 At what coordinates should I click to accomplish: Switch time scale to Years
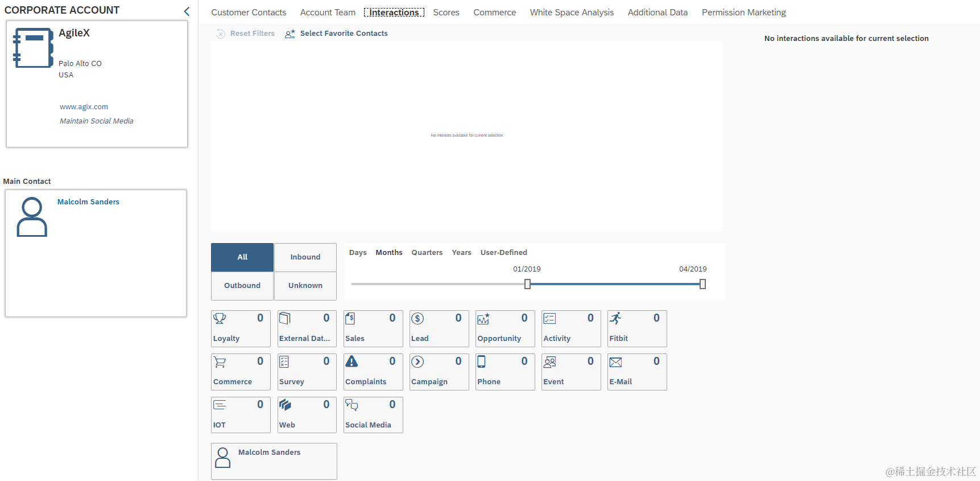(x=462, y=253)
